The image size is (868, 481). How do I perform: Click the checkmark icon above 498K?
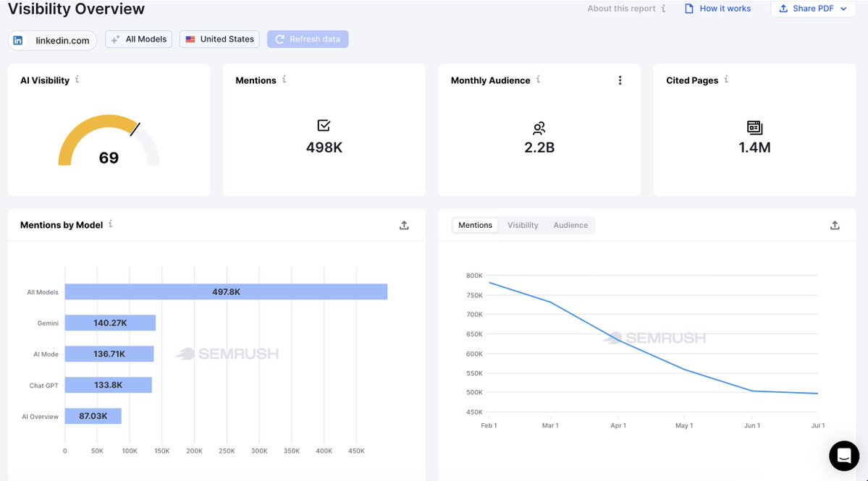[x=324, y=126]
